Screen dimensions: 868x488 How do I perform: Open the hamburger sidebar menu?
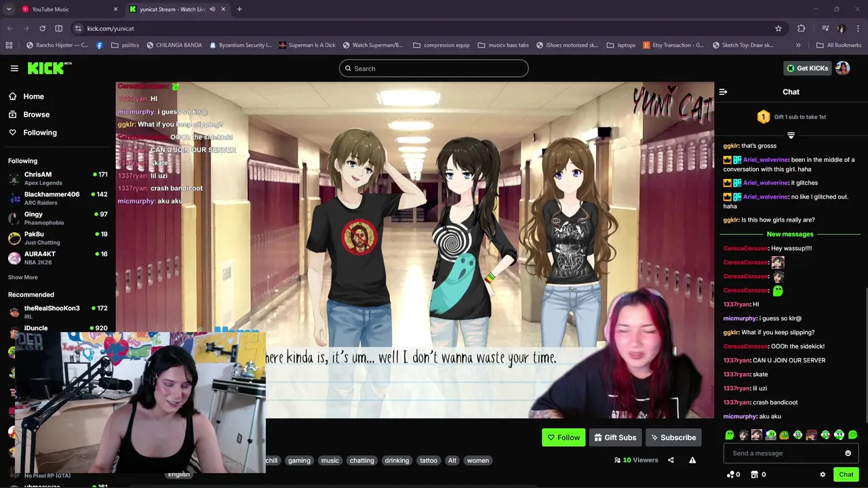point(14,68)
